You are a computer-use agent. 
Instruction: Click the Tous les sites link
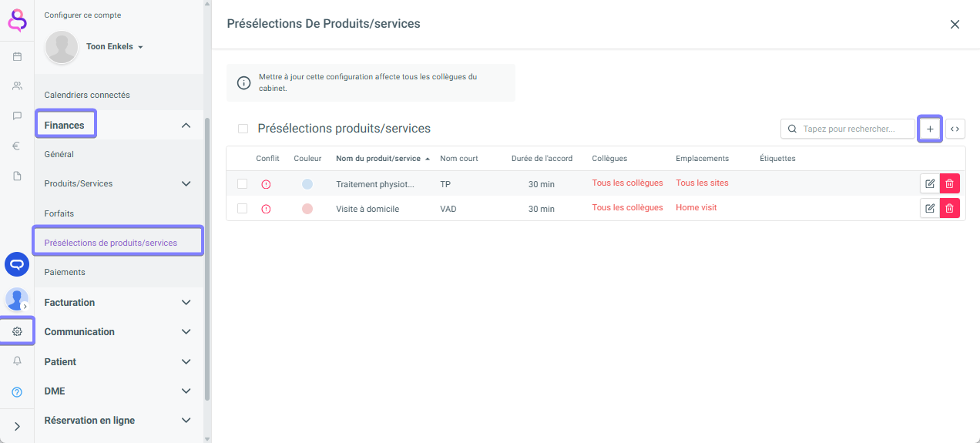click(x=702, y=183)
